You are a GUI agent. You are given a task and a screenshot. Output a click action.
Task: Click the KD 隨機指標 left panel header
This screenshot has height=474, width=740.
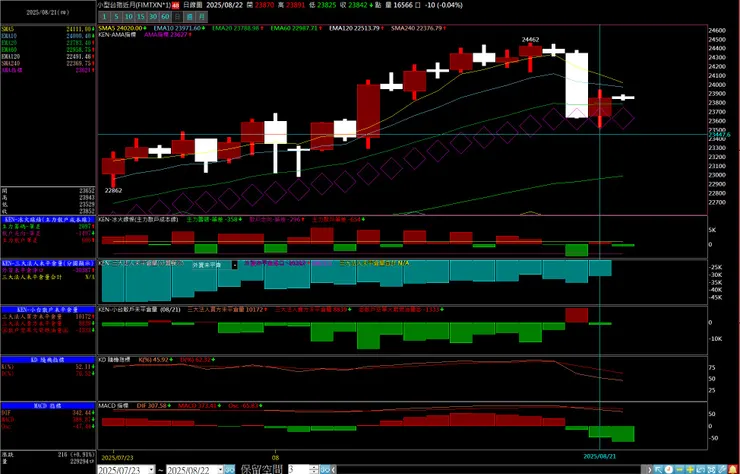48,360
